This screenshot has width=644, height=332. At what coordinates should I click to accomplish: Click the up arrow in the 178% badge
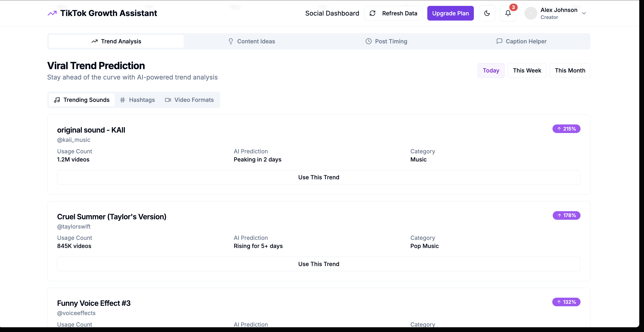pos(559,215)
